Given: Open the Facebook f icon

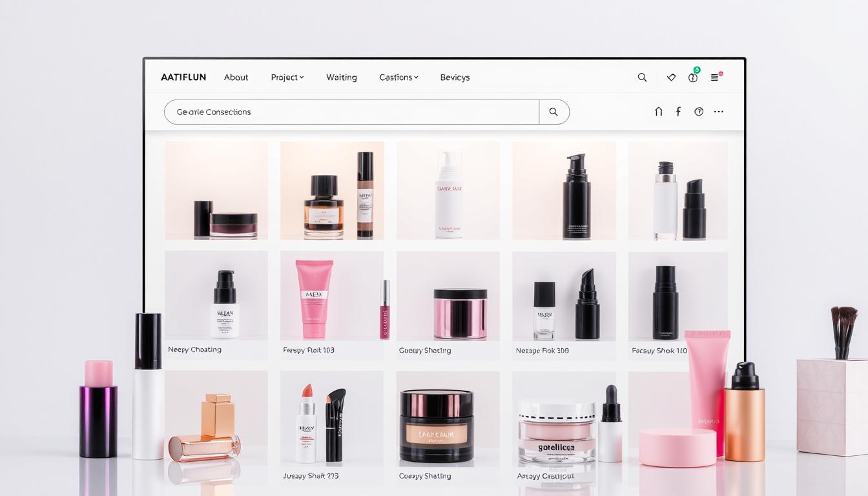Looking at the screenshot, I should tap(678, 112).
